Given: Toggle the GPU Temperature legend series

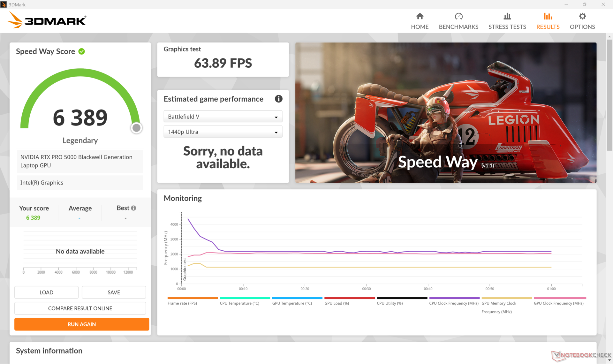Looking at the screenshot, I should [292, 303].
